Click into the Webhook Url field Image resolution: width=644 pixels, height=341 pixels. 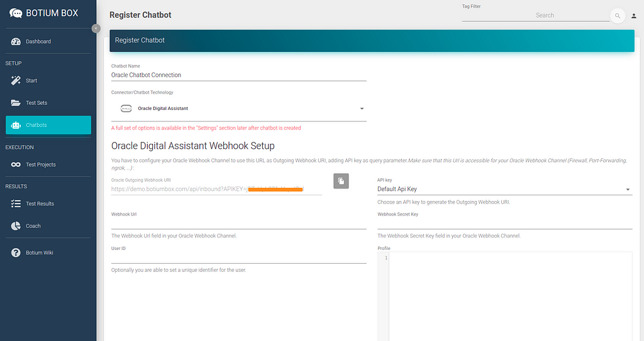pyautogui.click(x=238, y=223)
